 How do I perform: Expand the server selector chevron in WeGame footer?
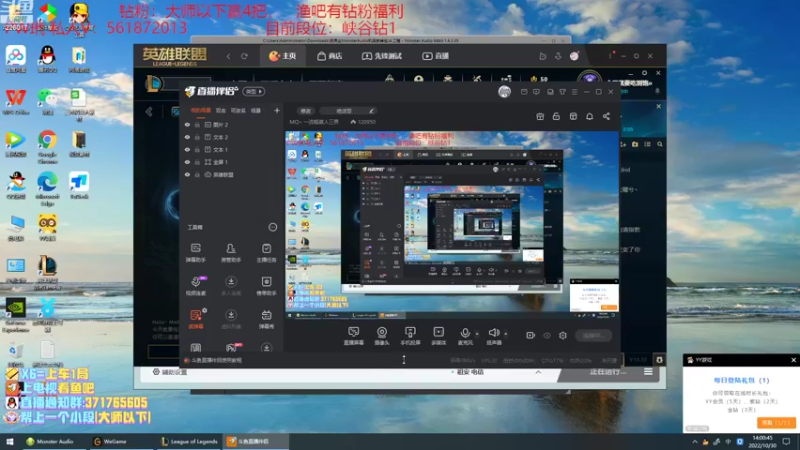point(538,372)
